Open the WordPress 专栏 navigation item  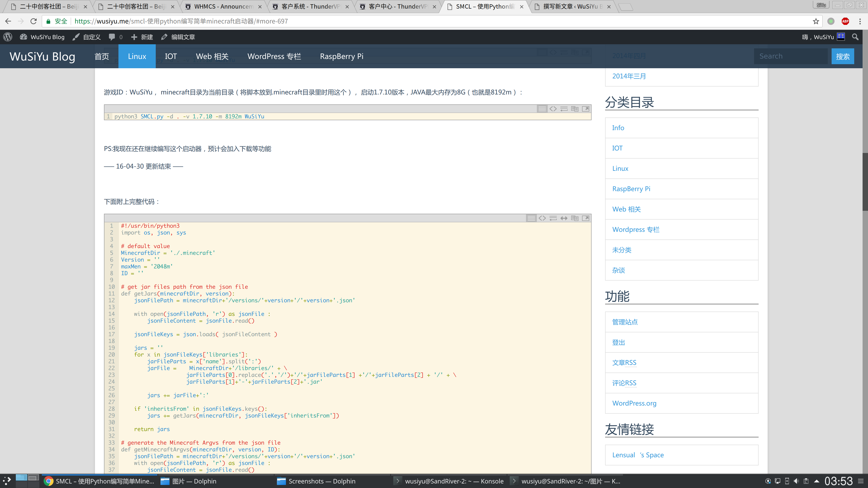(x=274, y=56)
